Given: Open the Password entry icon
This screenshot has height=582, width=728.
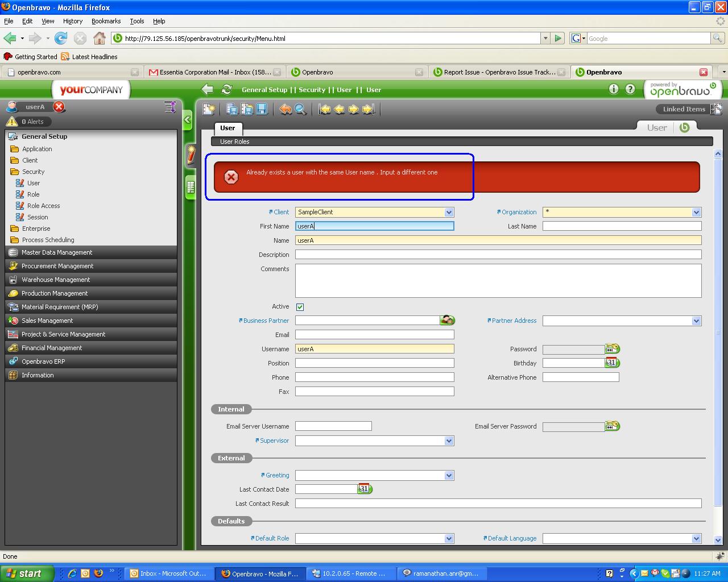Looking at the screenshot, I should click(613, 349).
